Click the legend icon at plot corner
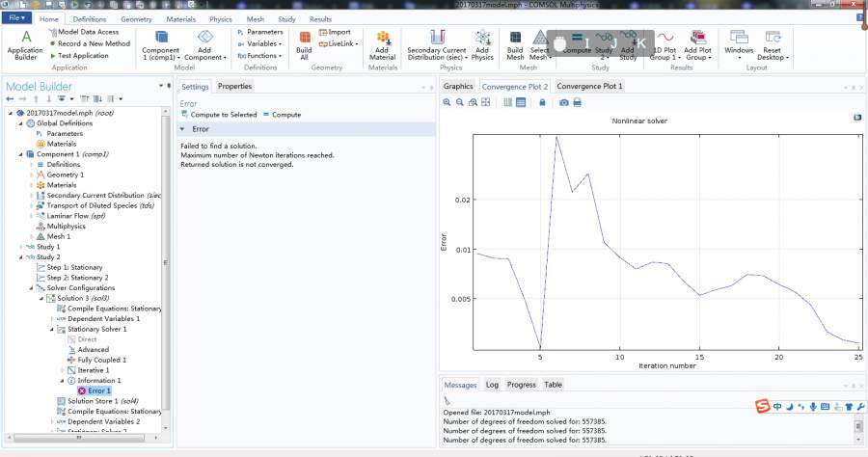This screenshot has width=868, height=457. coord(857,118)
